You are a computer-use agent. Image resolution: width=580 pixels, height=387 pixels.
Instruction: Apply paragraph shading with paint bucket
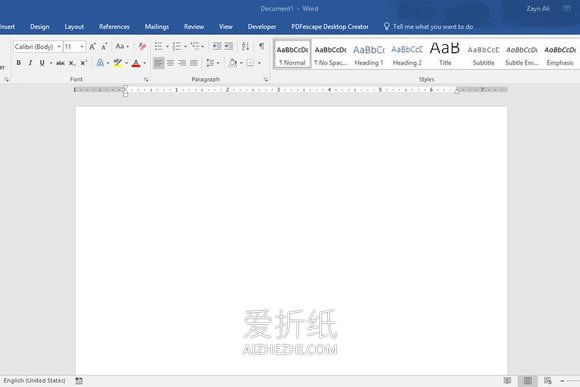(233, 63)
